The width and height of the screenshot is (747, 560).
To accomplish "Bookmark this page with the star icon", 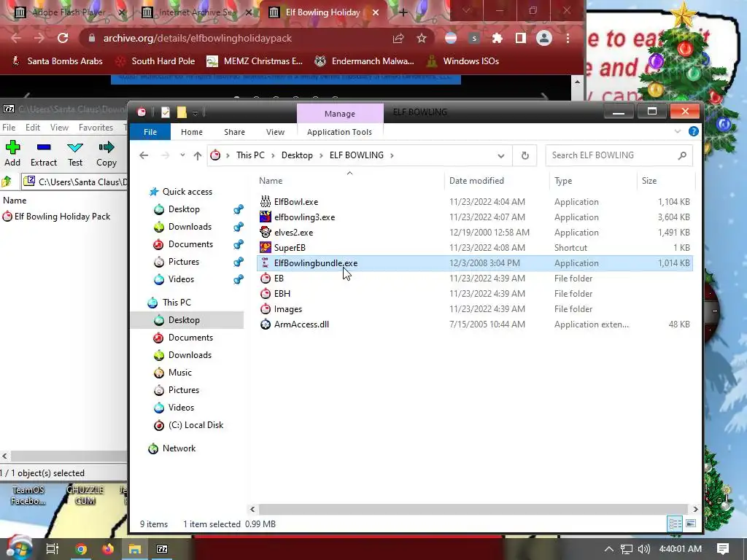I will (x=421, y=38).
